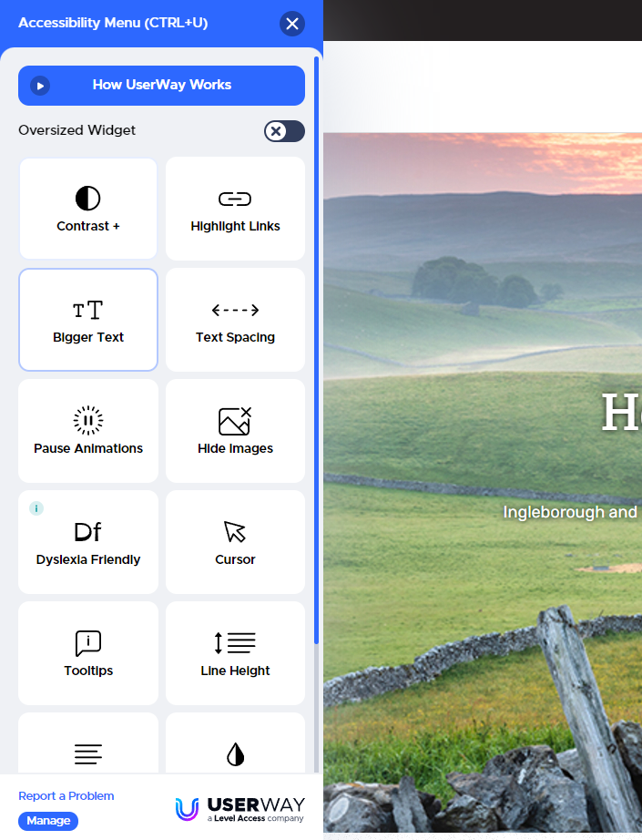
Task: Enable the Tooltips feature
Action: (x=88, y=653)
